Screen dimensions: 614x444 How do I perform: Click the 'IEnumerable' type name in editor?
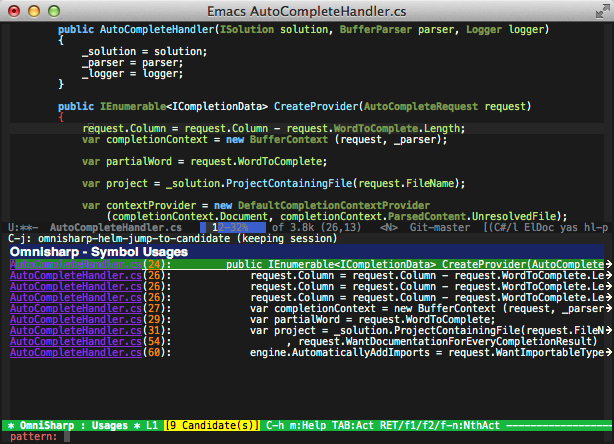[133, 106]
